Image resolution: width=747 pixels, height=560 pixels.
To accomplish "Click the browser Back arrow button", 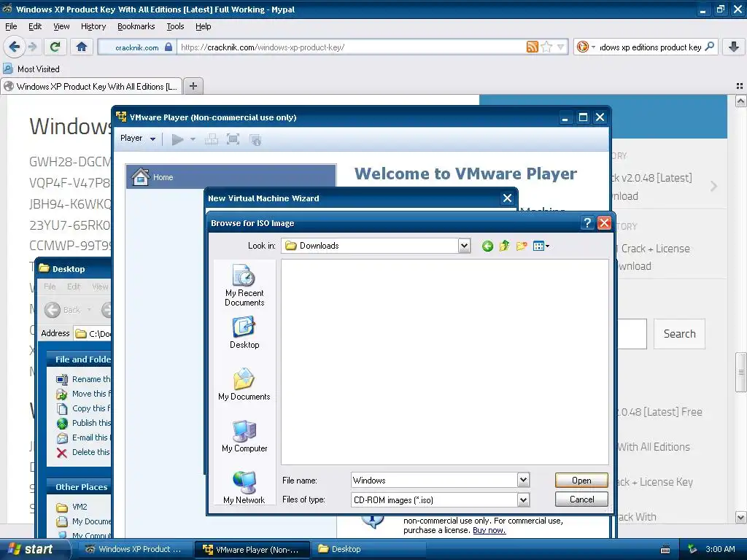I will (14, 47).
